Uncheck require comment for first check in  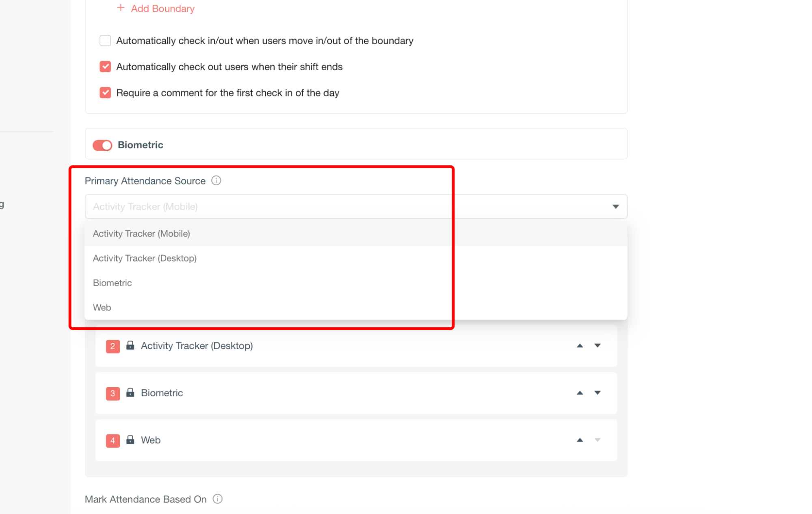point(105,93)
